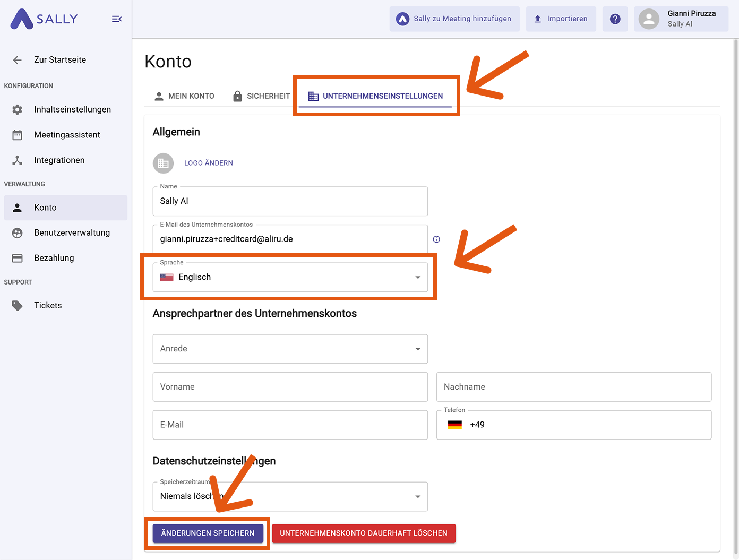Screen dimensions: 739x560
Task: Click Sally zu Meeting hinzufügen button
Action: (x=454, y=19)
